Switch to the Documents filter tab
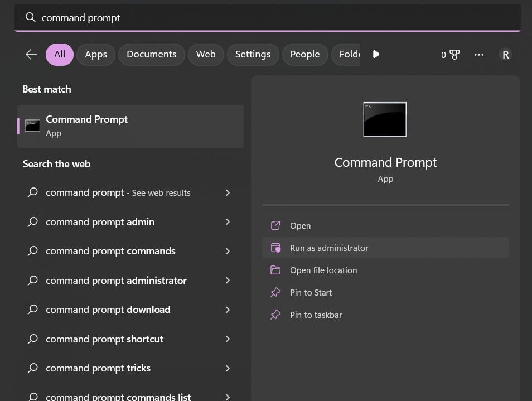532x401 pixels. click(x=151, y=54)
